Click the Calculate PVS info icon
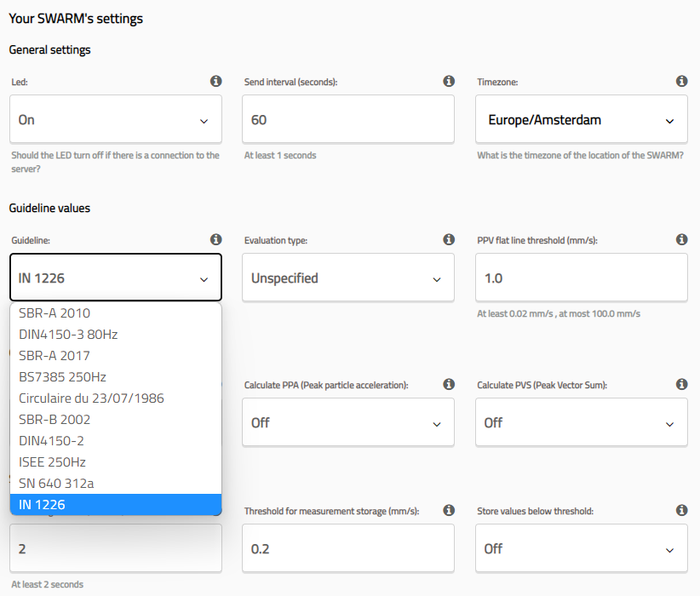The image size is (700, 596). click(681, 385)
